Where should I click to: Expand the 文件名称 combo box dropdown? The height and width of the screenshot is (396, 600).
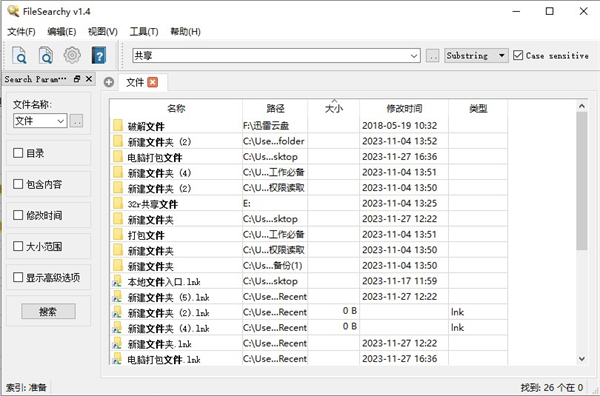tap(60, 121)
